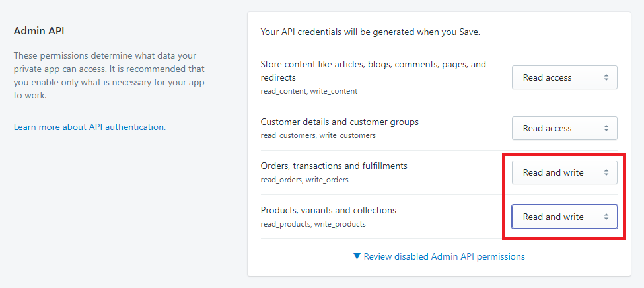Click the arrows icon in Customer details dropdown

[606, 128]
